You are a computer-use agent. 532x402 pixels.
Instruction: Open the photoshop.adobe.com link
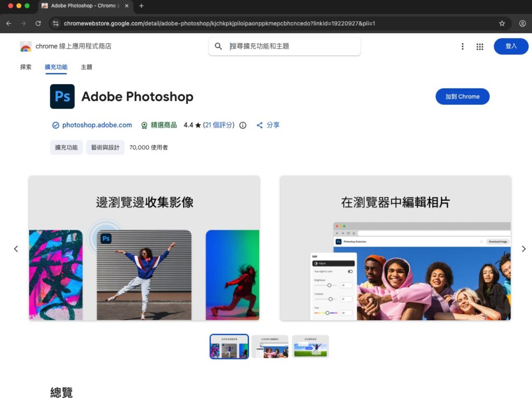pyautogui.click(x=97, y=125)
